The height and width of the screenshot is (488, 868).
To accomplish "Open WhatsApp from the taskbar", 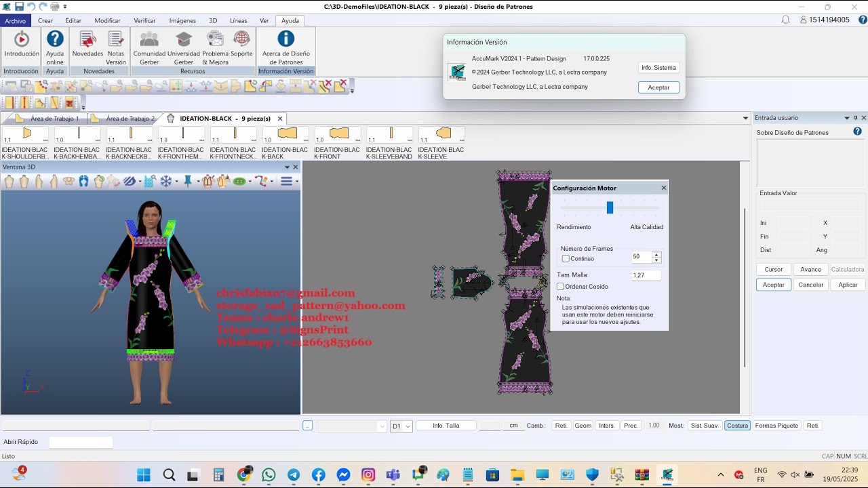I will (269, 474).
